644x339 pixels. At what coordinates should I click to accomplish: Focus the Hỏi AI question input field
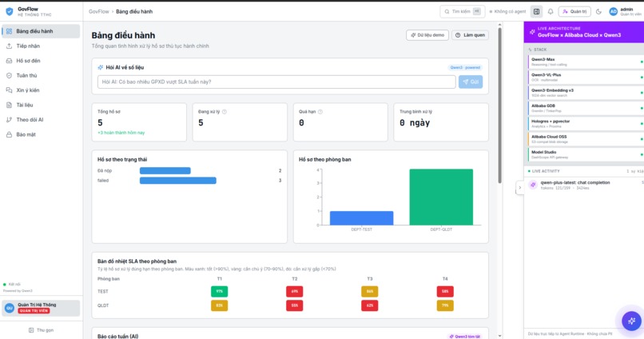276,82
